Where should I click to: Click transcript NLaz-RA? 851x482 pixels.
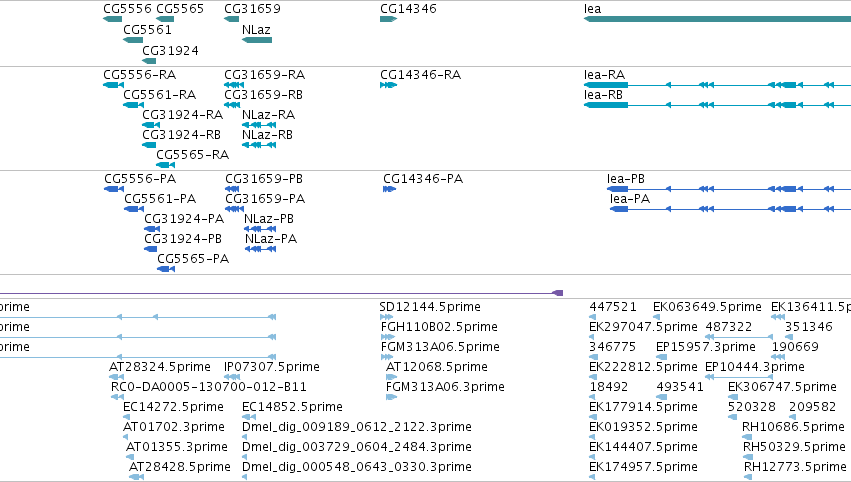269,115
